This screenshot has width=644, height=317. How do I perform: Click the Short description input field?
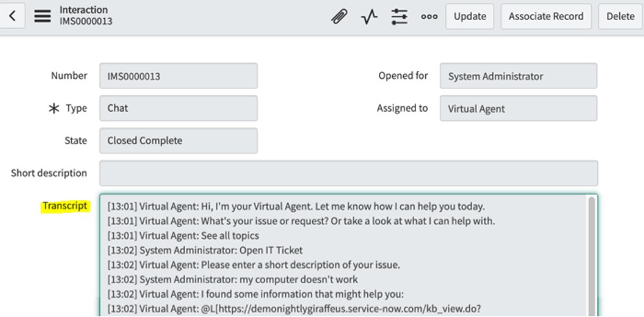click(349, 173)
